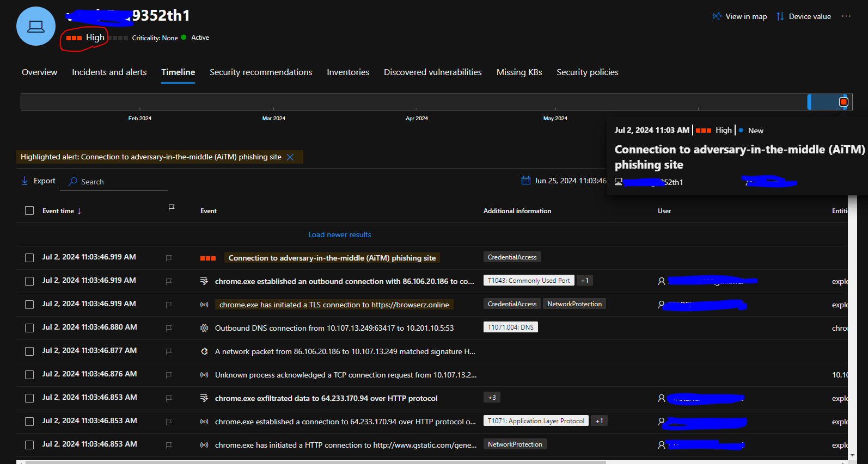Click the T1043: Commonly Used Port tag

pos(529,281)
